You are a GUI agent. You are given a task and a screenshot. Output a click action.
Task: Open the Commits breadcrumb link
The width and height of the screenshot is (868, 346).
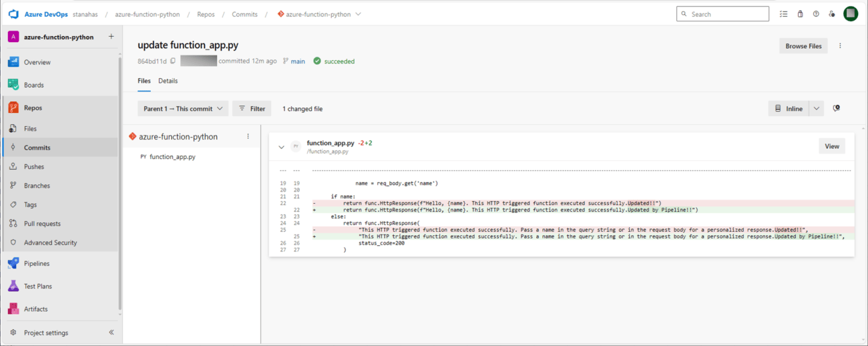coord(244,14)
